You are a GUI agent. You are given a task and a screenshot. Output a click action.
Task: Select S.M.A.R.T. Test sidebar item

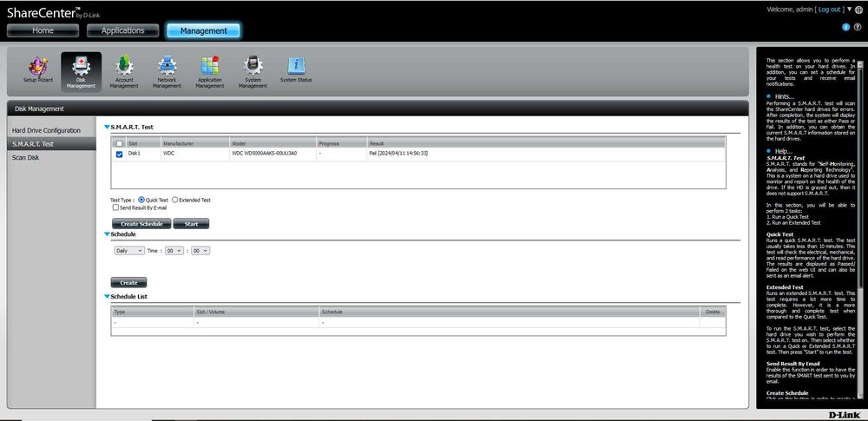(x=52, y=144)
